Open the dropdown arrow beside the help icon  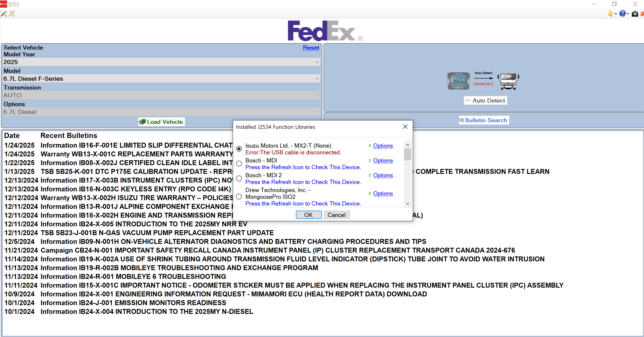tap(628, 14)
